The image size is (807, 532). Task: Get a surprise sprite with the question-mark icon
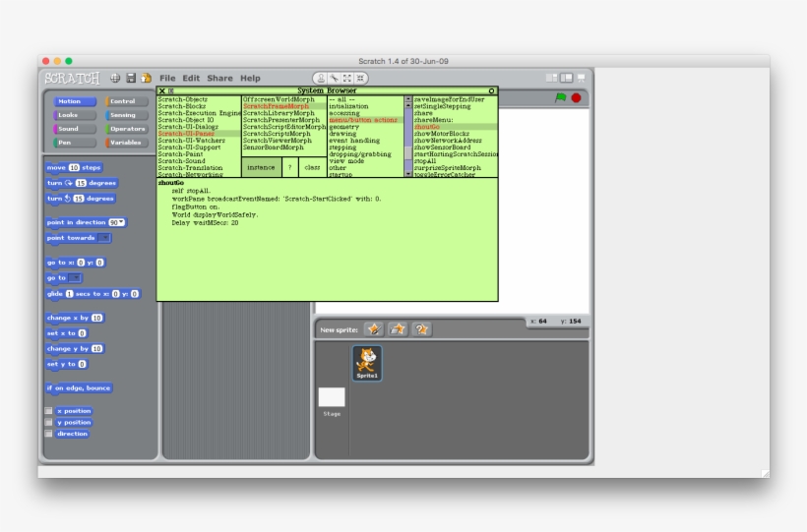click(421, 329)
